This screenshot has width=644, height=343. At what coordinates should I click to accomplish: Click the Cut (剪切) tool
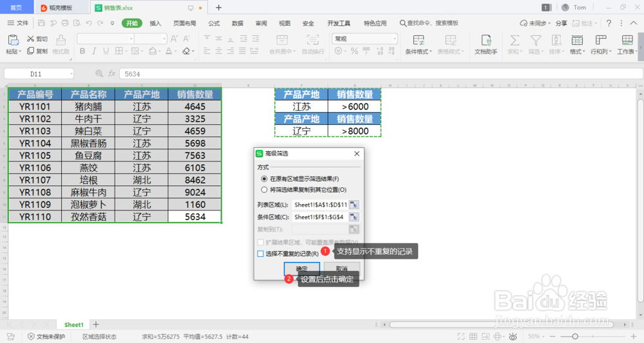click(37, 39)
